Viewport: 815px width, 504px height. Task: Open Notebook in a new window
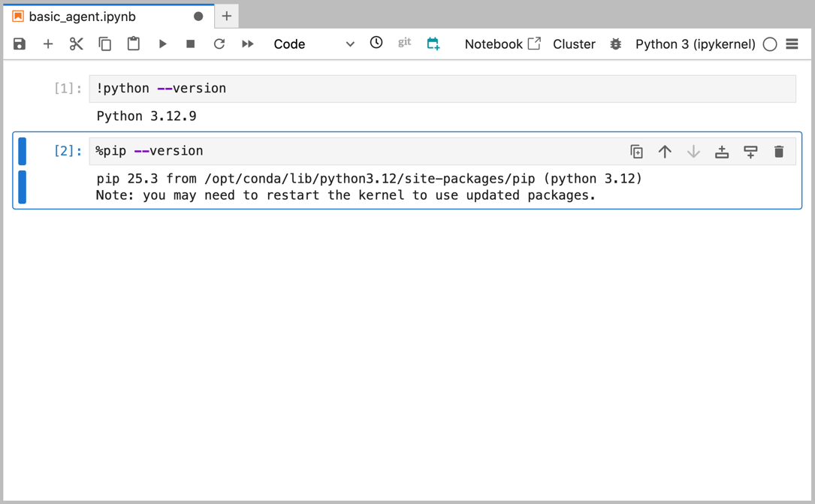pyautogui.click(x=503, y=44)
